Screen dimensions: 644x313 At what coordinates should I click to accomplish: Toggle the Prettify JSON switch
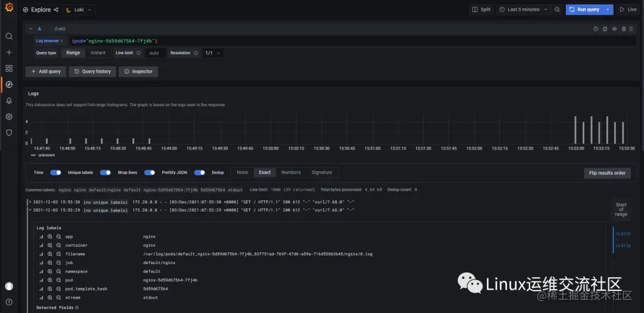tap(200, 172)
